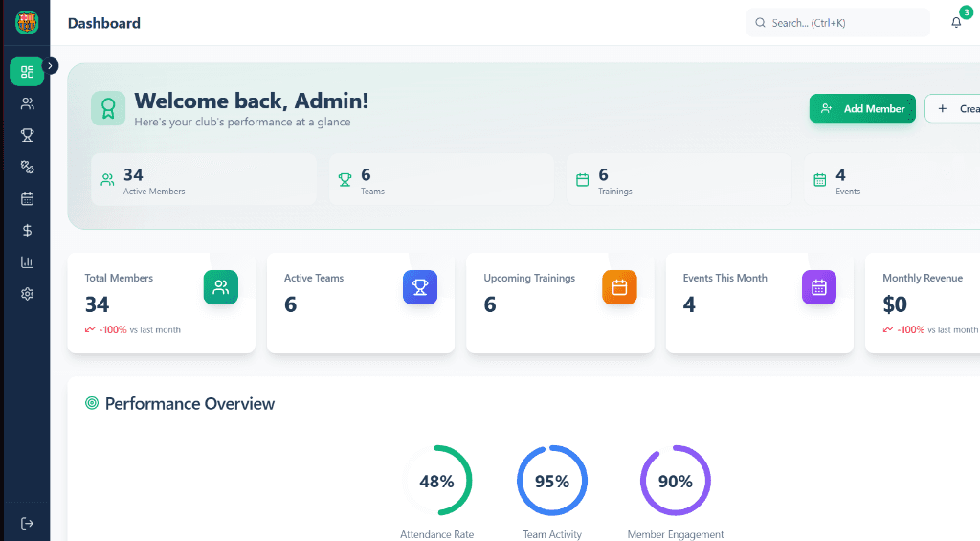Open the Total Members stat card
The image size is (980, 541).
[161, 304]
